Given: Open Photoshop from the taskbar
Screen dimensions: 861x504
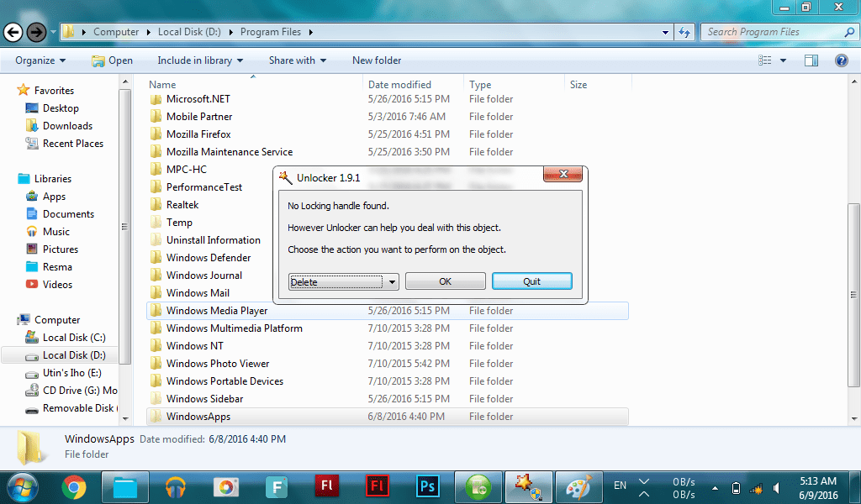Looking at the screenshot, I should pos(427,487).
